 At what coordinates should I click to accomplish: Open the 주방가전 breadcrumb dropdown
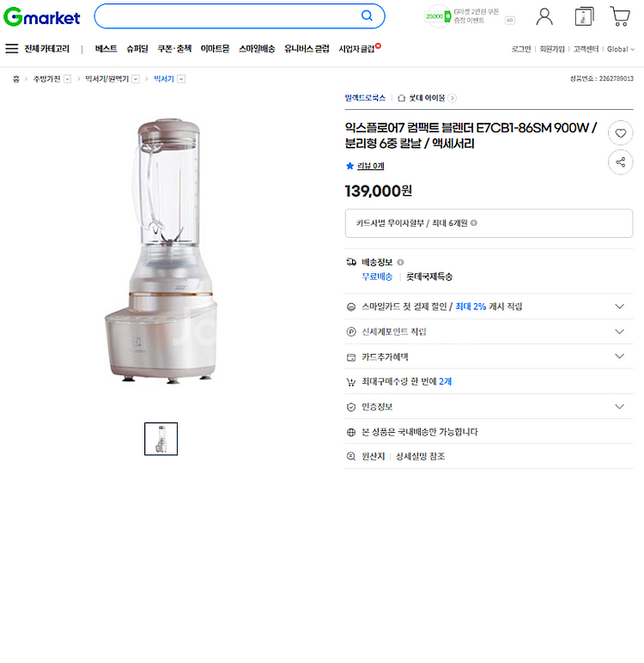(67, 79)
